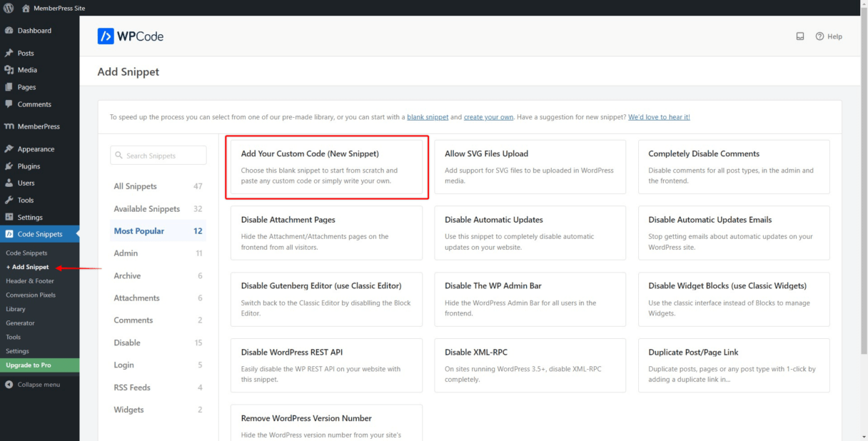The width and height of the screenshot is (868, 441).
Task: Open the MemberPress menu icon
Action: [x=9, y=126]
